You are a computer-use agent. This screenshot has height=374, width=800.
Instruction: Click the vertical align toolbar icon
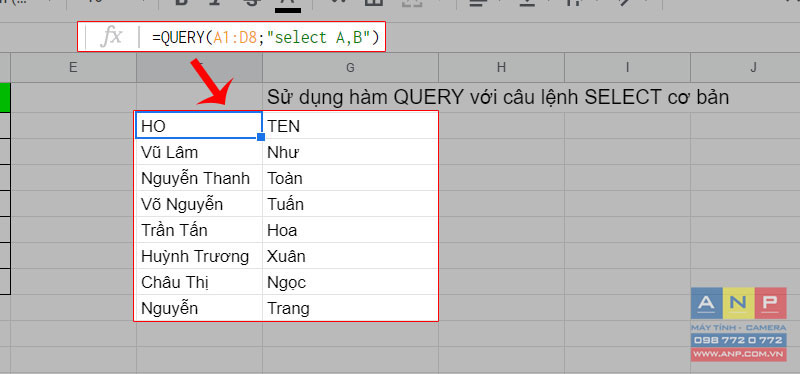(x=526, y=3)
